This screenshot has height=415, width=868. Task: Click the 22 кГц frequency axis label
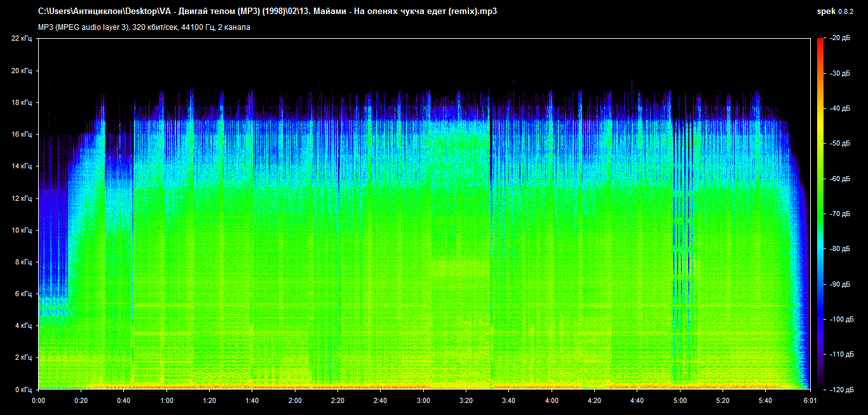tap(21, 39)
